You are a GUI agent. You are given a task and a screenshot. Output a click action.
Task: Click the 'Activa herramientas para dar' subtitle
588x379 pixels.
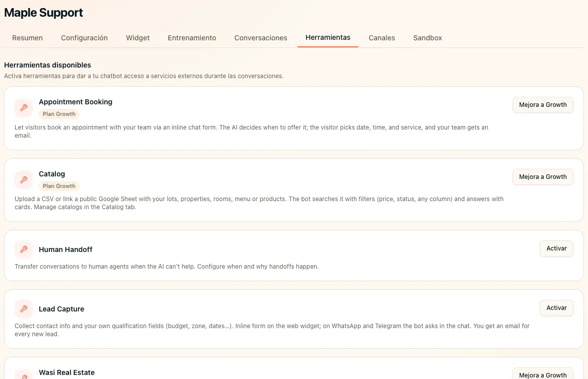click(143, 76)
